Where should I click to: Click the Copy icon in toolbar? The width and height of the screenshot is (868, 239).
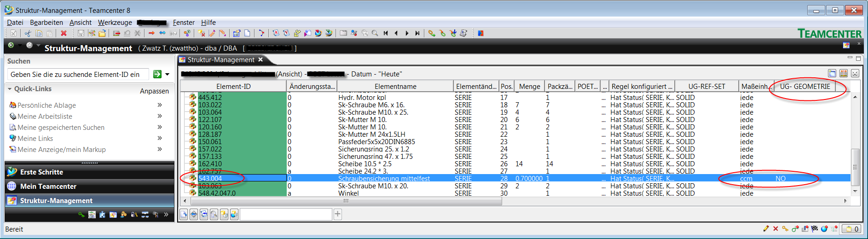39,33
